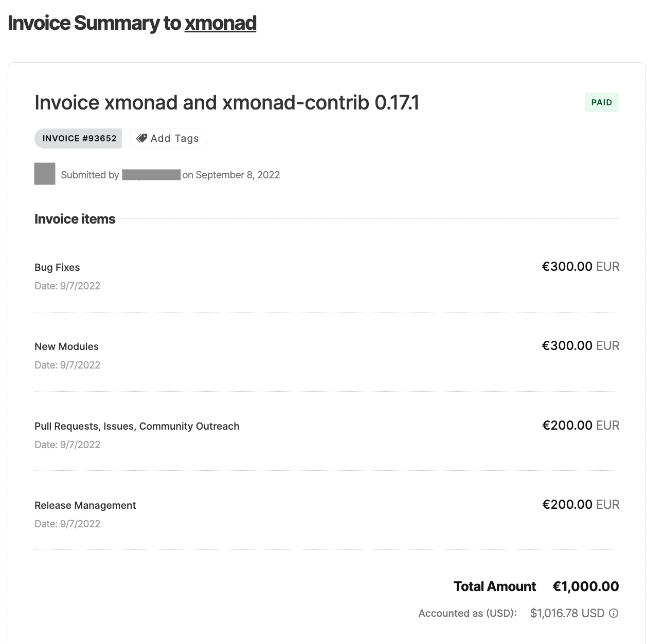Open the xmonad link in heading
This screenshot has height=644, width=664.
pos(220,23)
